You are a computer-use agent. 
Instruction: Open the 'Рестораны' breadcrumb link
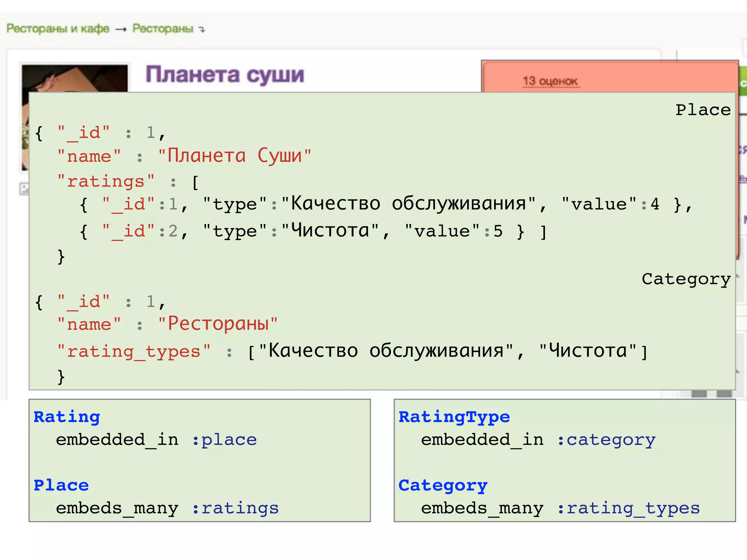tap(163, 28)
